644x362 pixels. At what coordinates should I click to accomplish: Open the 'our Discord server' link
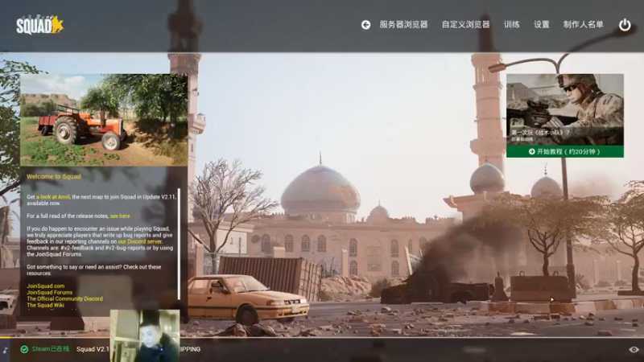pos(139,242)
